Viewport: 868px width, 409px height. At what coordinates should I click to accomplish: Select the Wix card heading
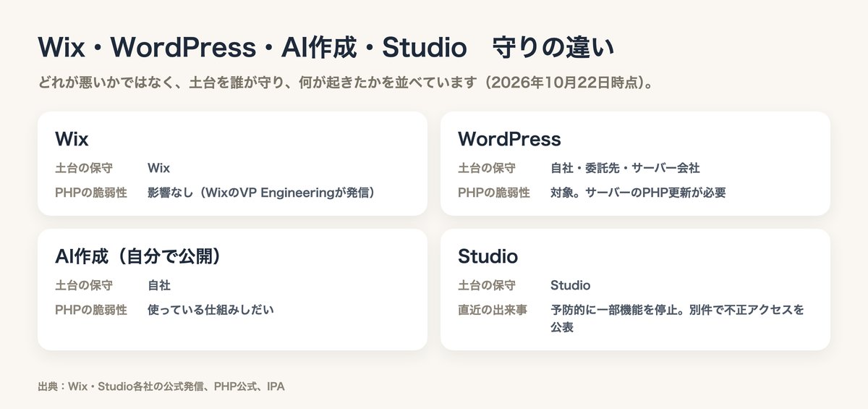coord(72,138)
